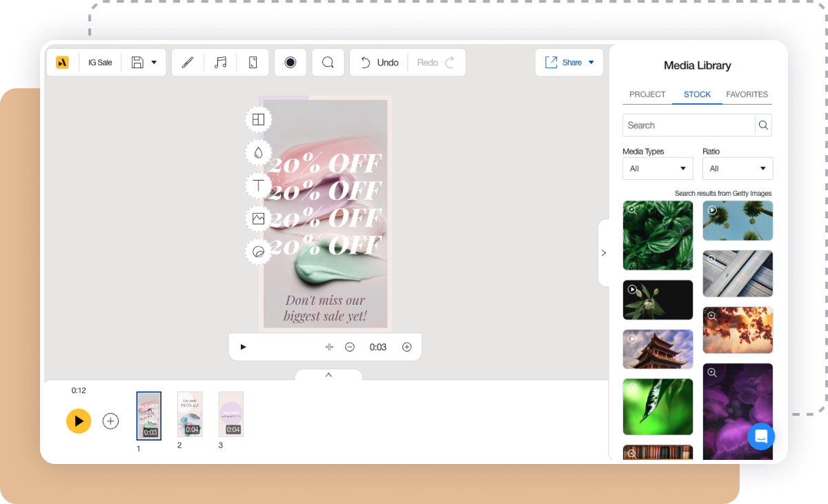Open the Draw tool in the top toolbar
Viewport: 828px width, 504px height.
pos(188,62)
